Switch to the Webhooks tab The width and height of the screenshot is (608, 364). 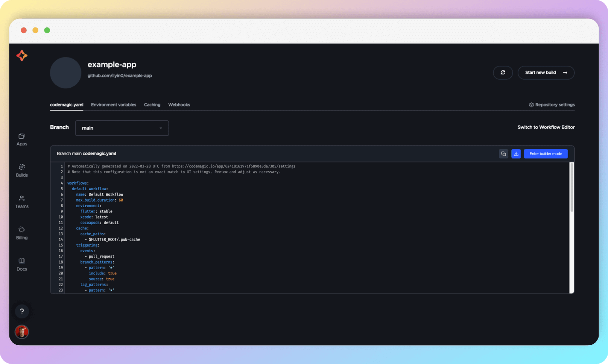(x=179, y=105)
